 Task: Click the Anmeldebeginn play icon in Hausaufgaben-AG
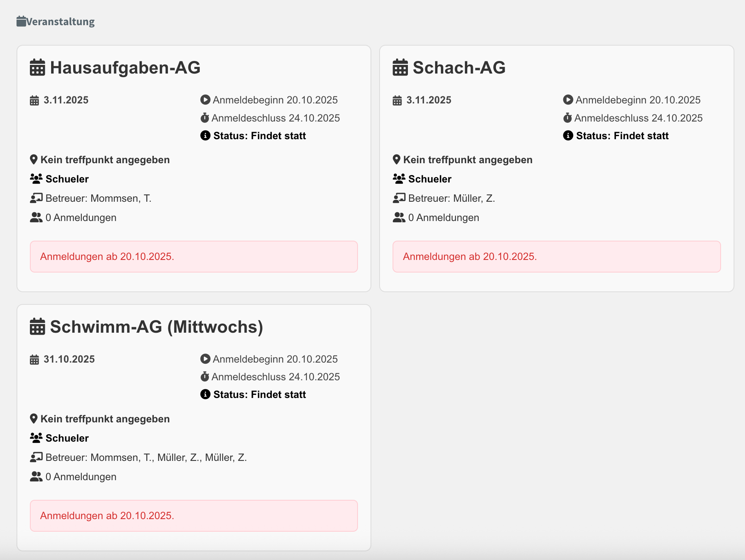pyautogui.click(x=205, y=100)
